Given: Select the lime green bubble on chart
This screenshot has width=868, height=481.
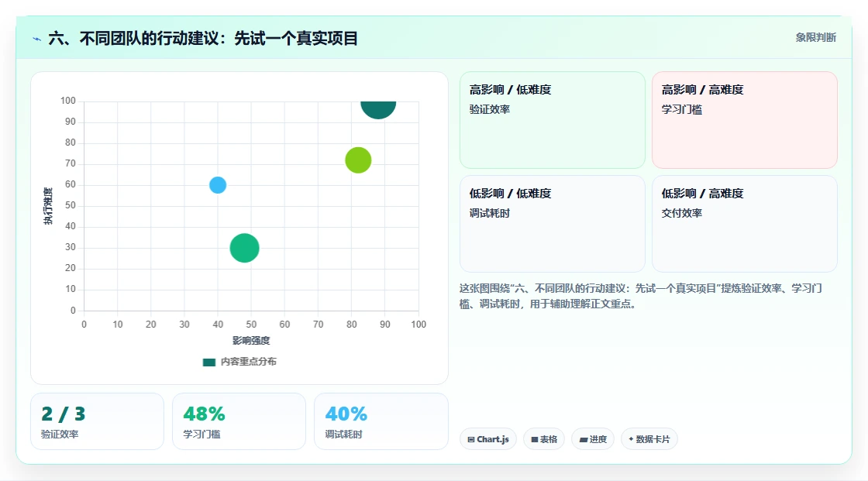Looking at the screenshot, I should click(358, 160).
